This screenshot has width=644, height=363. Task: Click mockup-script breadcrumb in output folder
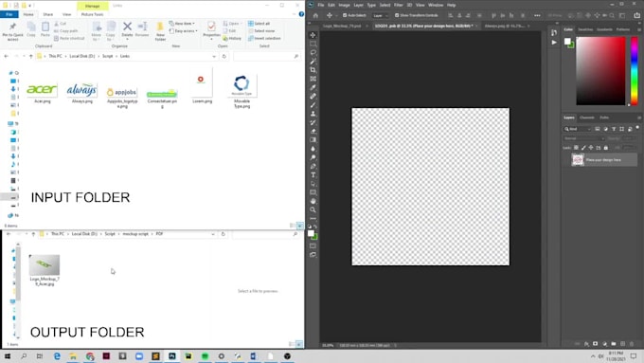pyautogui.click(x=135, y=234)
